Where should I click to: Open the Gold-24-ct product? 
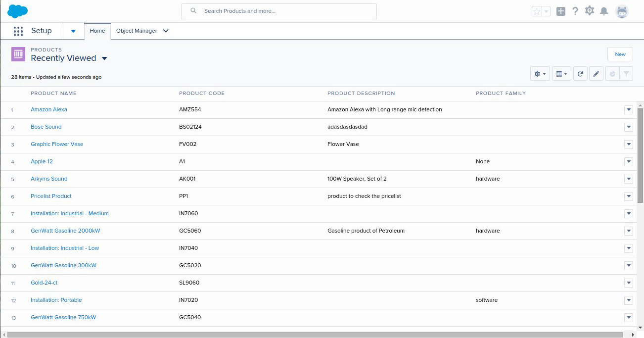(x=44, y=283)
